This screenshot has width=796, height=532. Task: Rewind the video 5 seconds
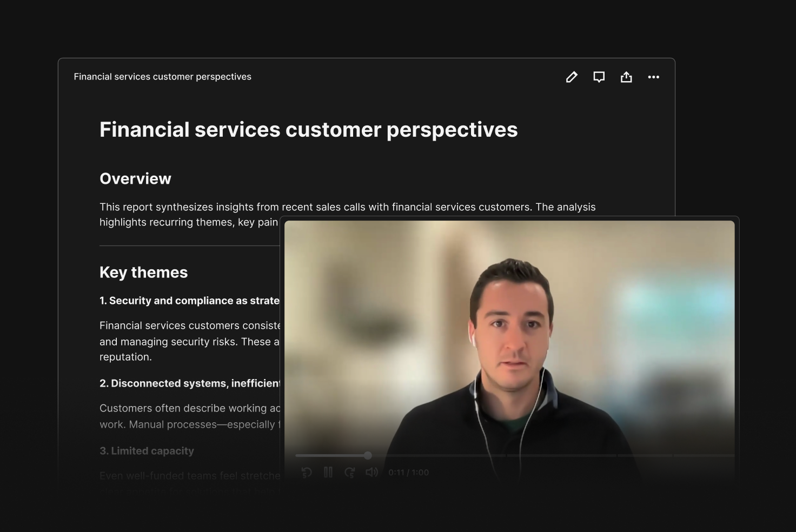point(307,473)
